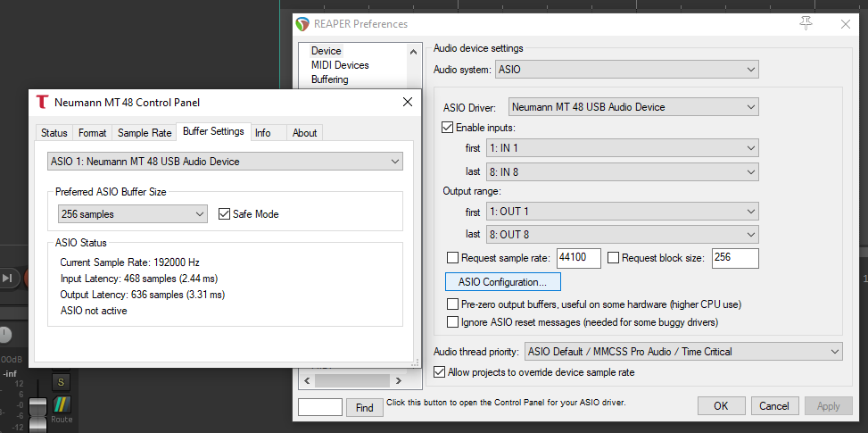This screenshot has width=868, height=433.
Task: Click the tree horizontal scroll-right arrow
Action: (x=398, y=381)
